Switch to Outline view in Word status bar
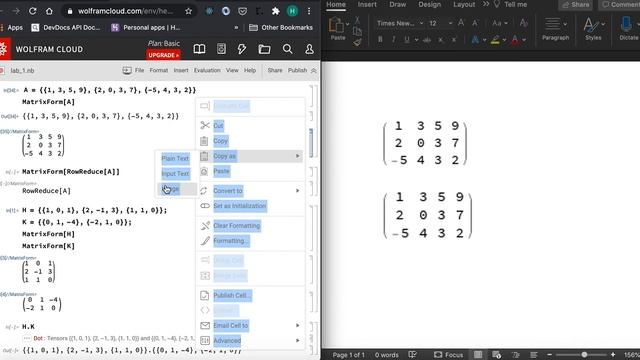 tap(516, 355)
